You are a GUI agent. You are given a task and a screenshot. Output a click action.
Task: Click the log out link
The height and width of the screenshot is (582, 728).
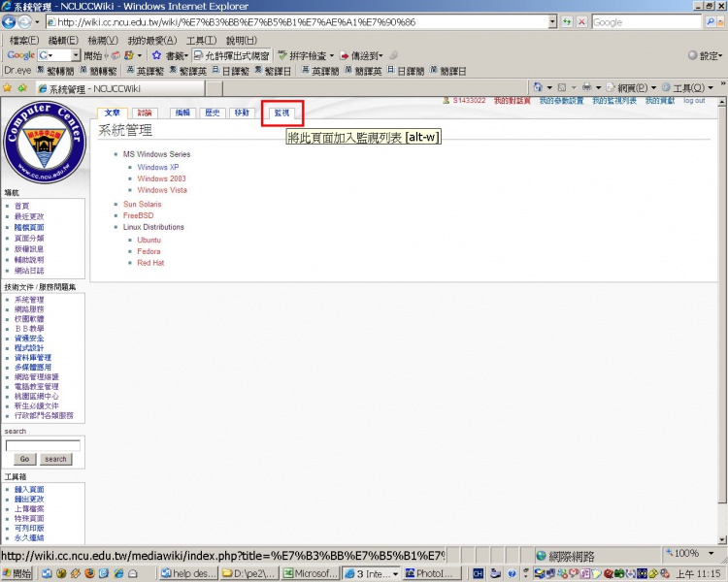[x=694, y=100]
